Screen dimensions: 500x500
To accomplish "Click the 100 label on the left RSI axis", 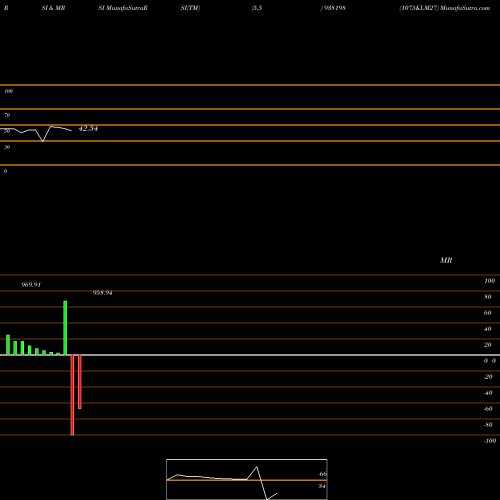I will click(x=8, y=91).
